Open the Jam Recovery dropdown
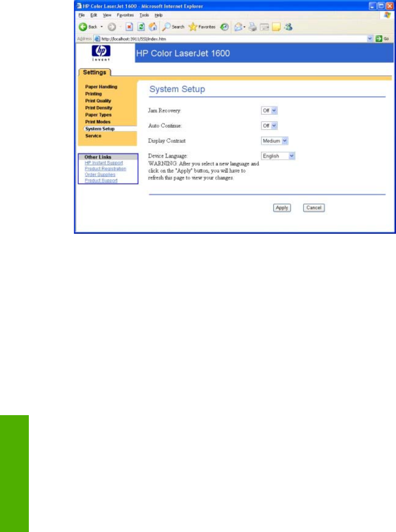 (x=269, y=110)
